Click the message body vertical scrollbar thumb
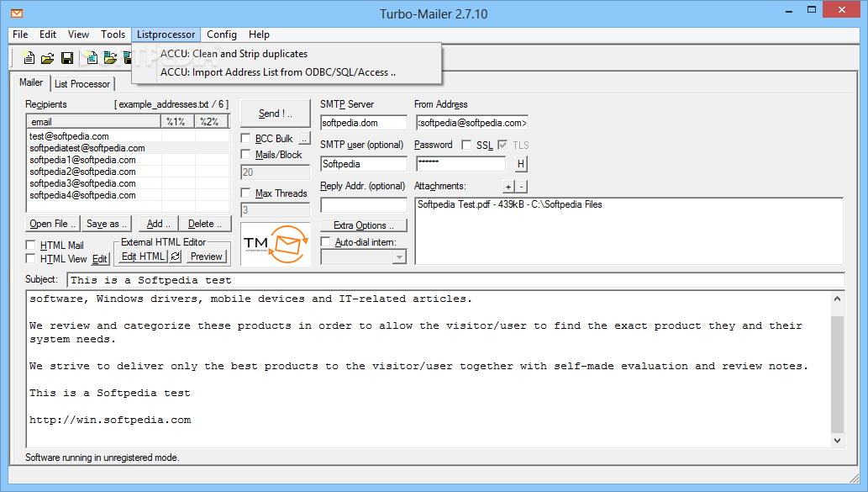The height and width of the screenshot is (492, 868). [x=837, y=374]
